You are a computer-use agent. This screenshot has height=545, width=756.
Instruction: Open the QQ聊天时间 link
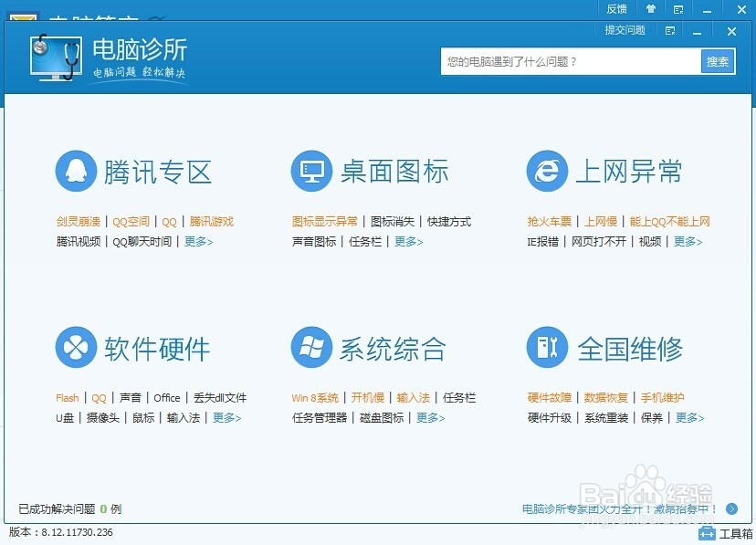tap(142, 241)
